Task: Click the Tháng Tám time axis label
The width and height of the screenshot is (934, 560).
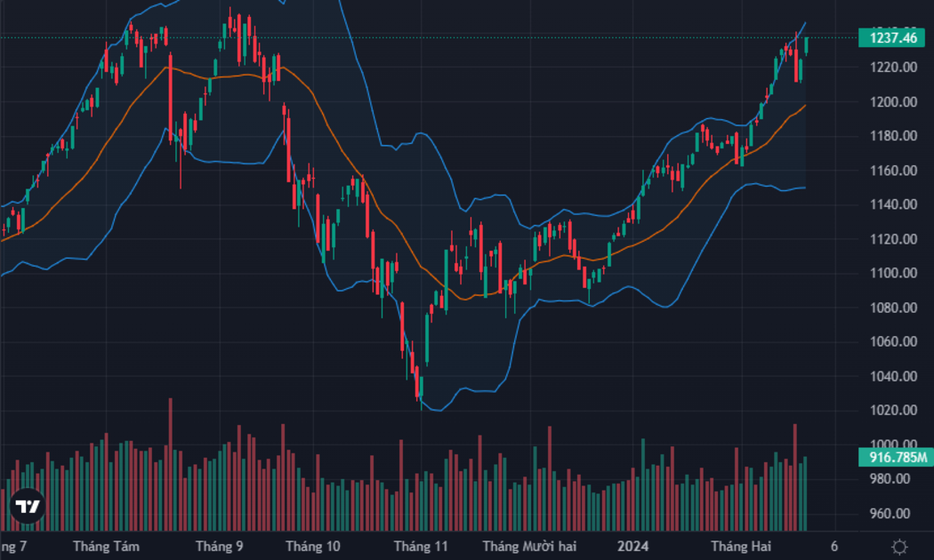Action: point(106,547)
